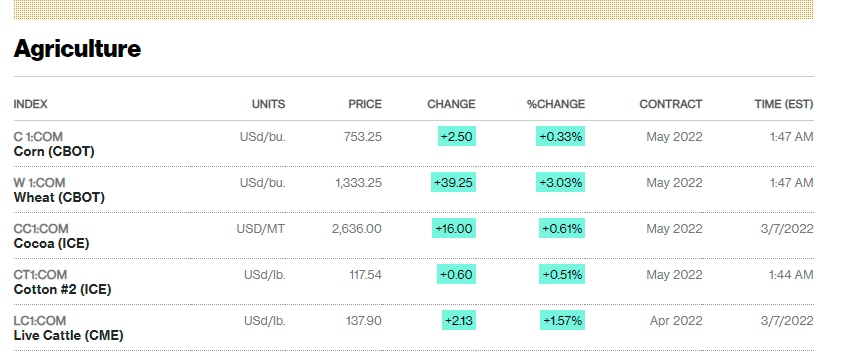Click the +2.50 change badge

457,137
